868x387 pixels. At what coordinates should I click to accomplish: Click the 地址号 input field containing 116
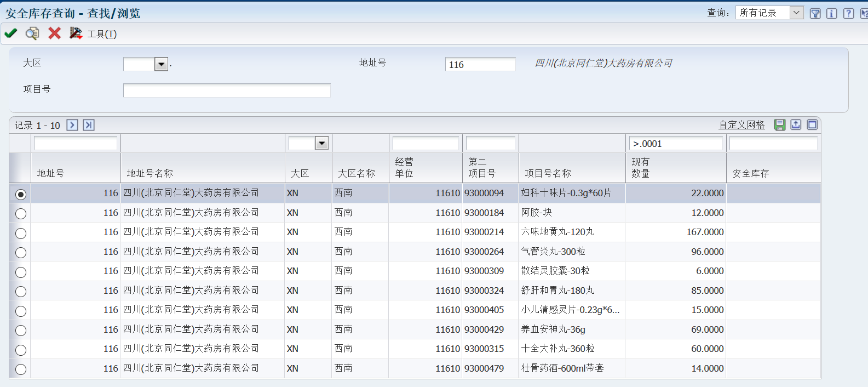click(480, 65)
